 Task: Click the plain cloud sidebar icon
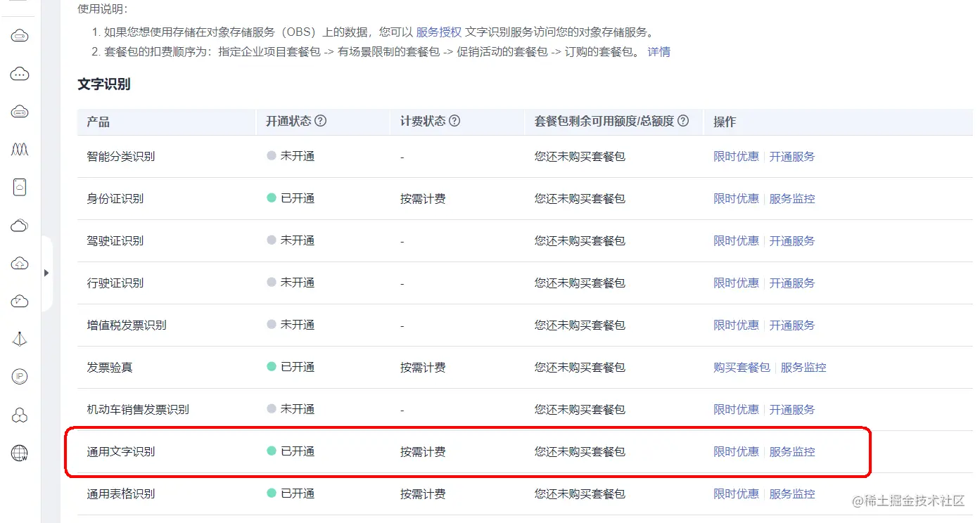[20, 226]
